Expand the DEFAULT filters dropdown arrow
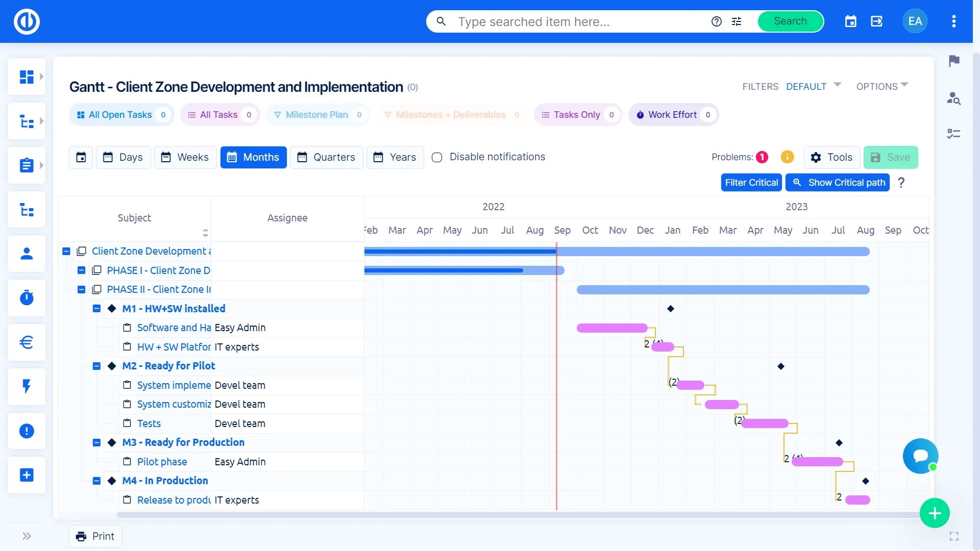The width and height of the screenshot is (980, 551). pyautogui.click(x=837, y=85)
